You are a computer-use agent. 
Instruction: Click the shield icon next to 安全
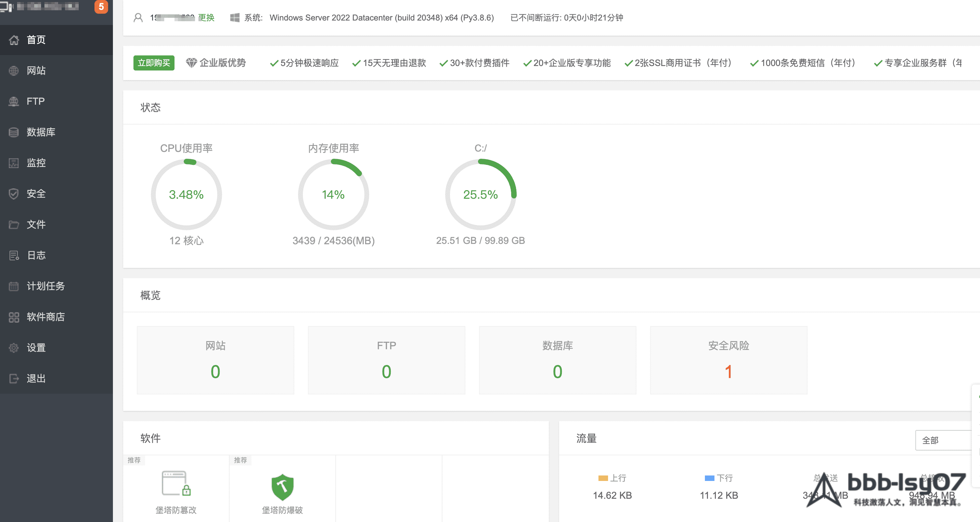pos(14,194)
